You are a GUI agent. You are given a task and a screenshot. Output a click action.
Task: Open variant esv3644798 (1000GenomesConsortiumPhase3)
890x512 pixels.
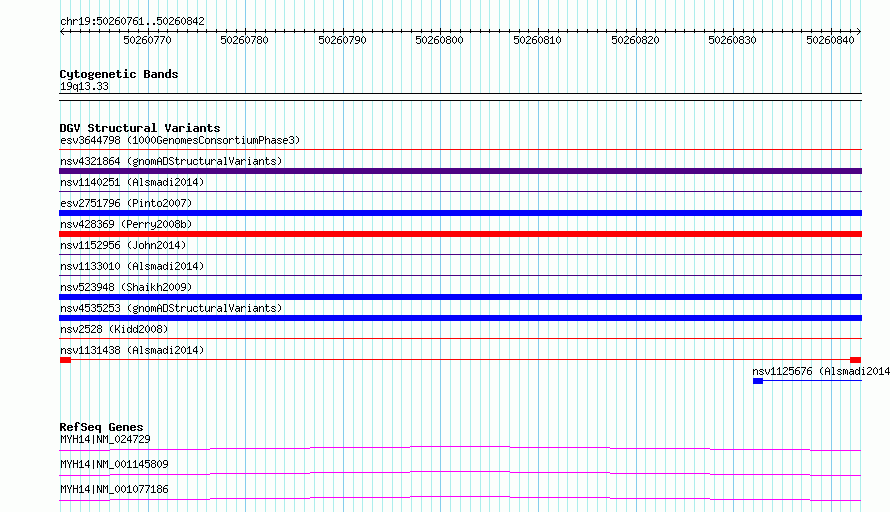pos(180,140)
